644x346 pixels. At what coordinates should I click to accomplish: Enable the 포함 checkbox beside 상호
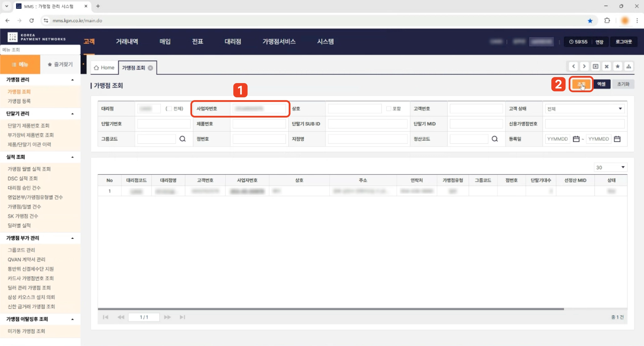tap(389, 109)
